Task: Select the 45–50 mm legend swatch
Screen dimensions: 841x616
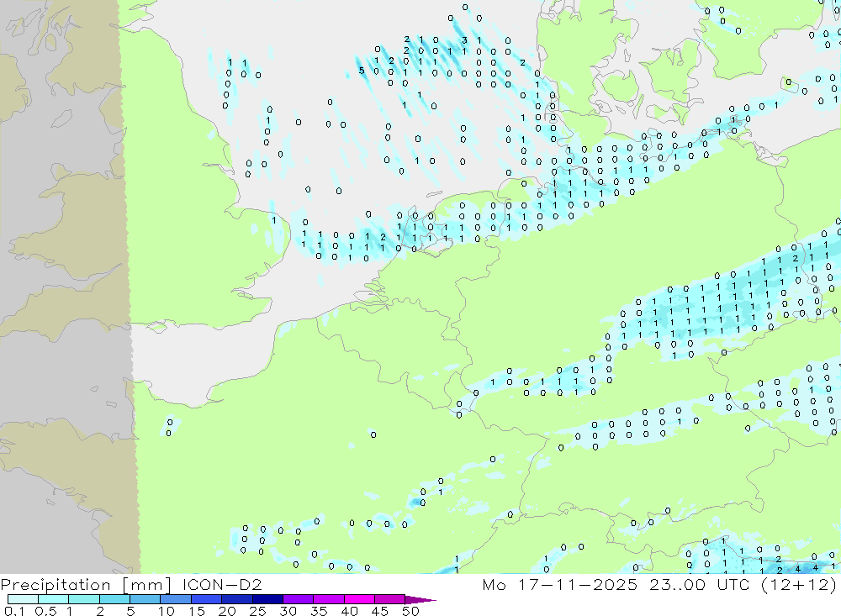Action: [x=390, y=599]
